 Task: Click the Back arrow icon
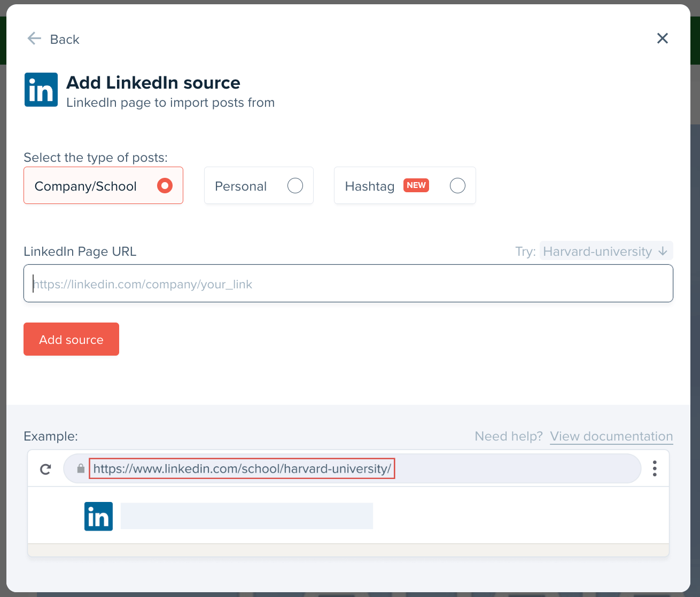tap(34, 38)
